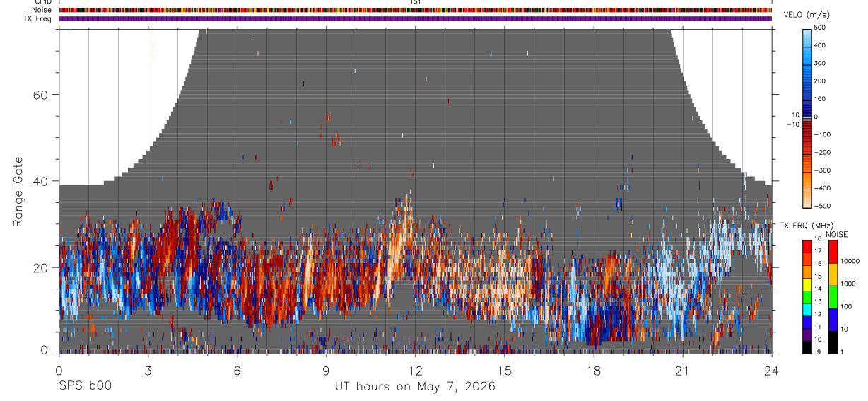The height and width of the screenshot is (401, 868).
Task: Select the 9 MHz label on frequency legend
Action: (817, 351)
